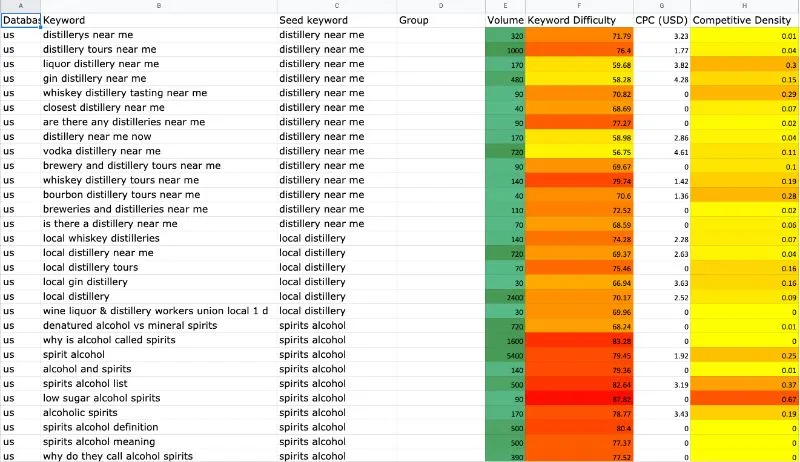Select the CPC (USD) header cell
The image size is (800, 462).
(x=662, y=20)
